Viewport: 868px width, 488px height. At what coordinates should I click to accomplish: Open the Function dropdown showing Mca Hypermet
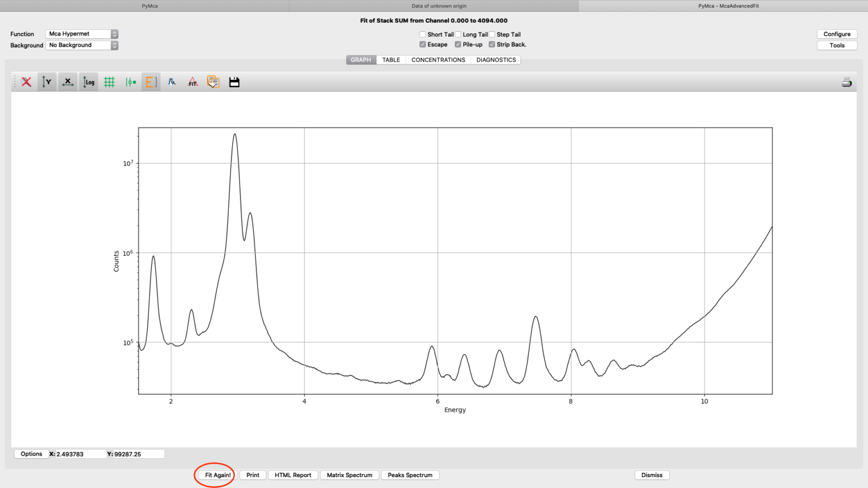click(81, 34)
